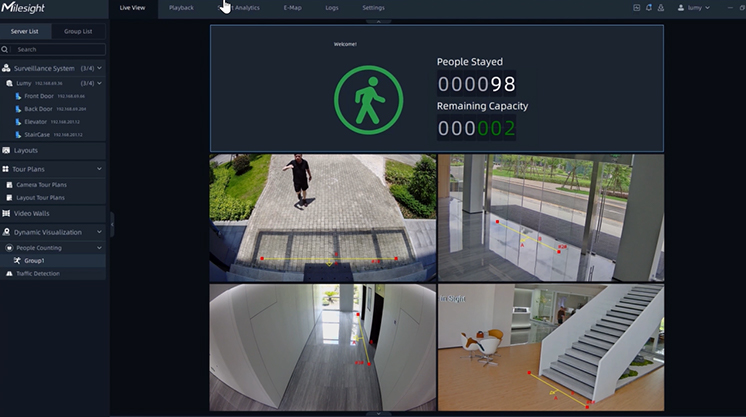Open the notifications bell icon

[x=649, y=8]
